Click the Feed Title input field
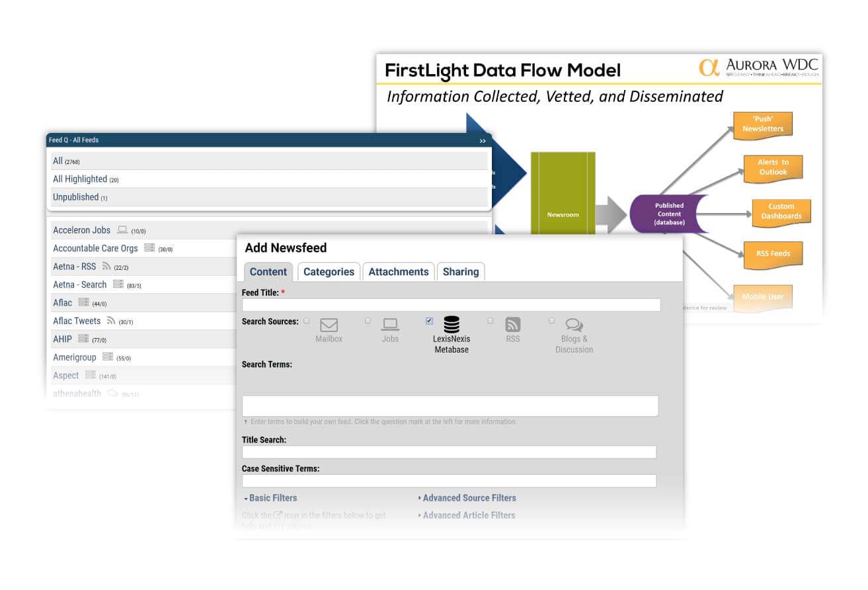 point(451,305)
